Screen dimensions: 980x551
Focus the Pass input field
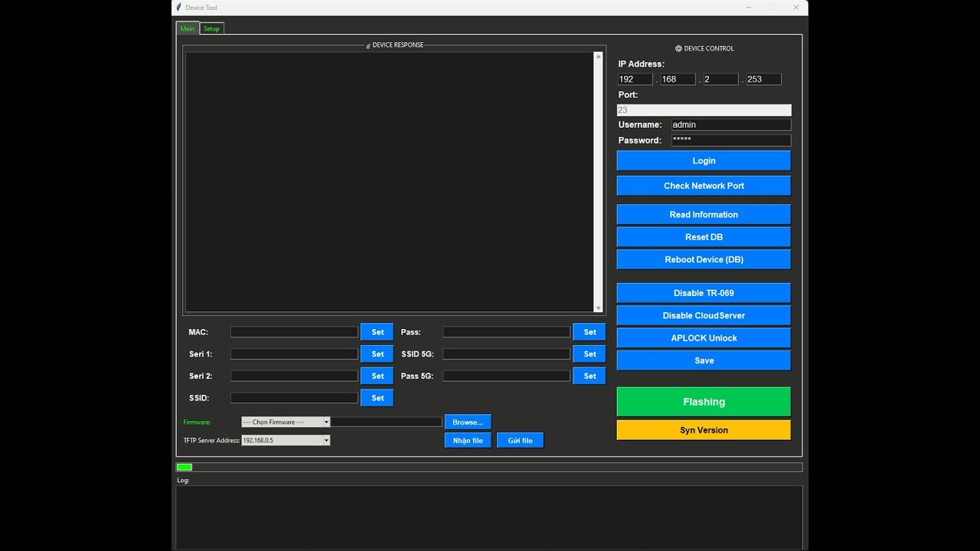pyautogui.click(x=506, y=332)
